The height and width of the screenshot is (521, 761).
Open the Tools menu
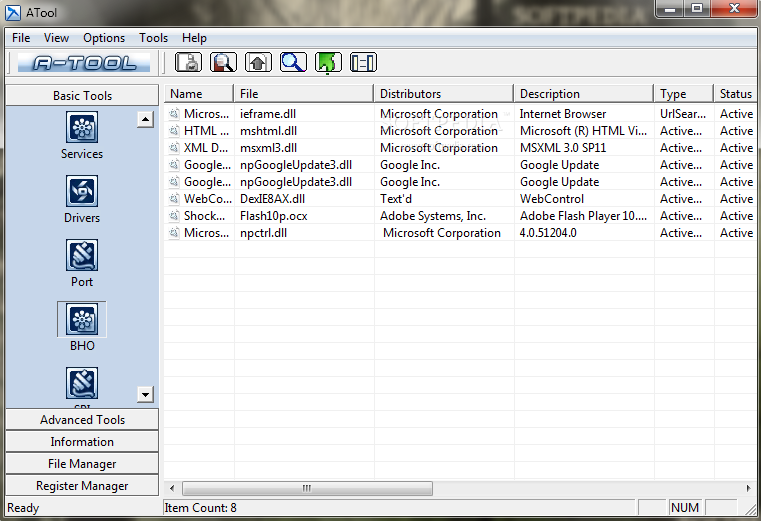[x=153, y=38]
